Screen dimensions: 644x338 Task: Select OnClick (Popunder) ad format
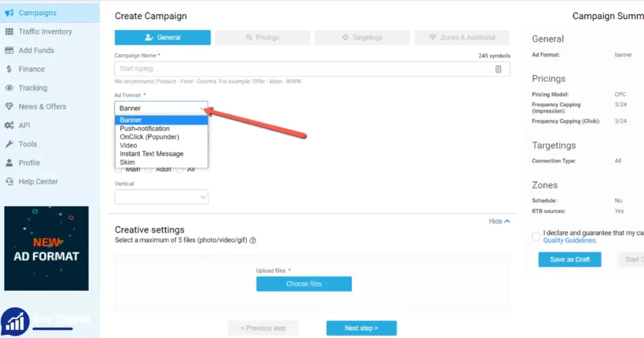[162, 137]
